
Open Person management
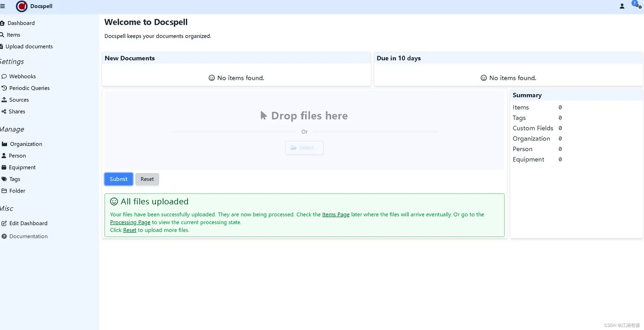(x=17, y=156)
